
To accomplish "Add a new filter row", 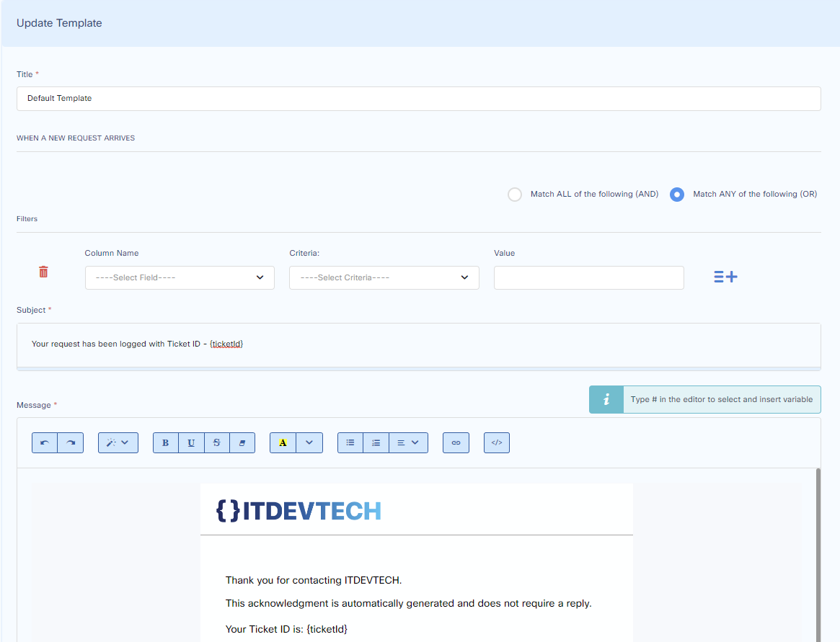I will pyautogui.click(x=725, y=277).
